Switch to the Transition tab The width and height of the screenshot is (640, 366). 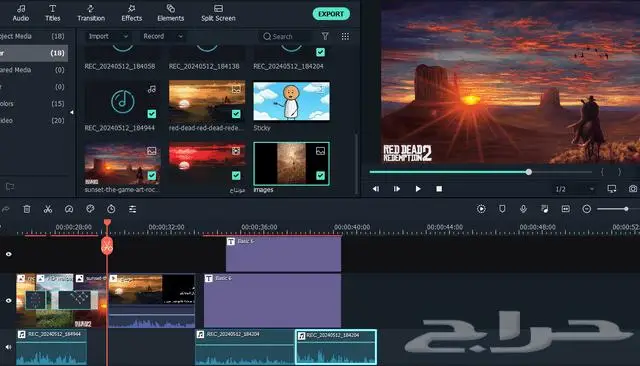tap(91, 13)
